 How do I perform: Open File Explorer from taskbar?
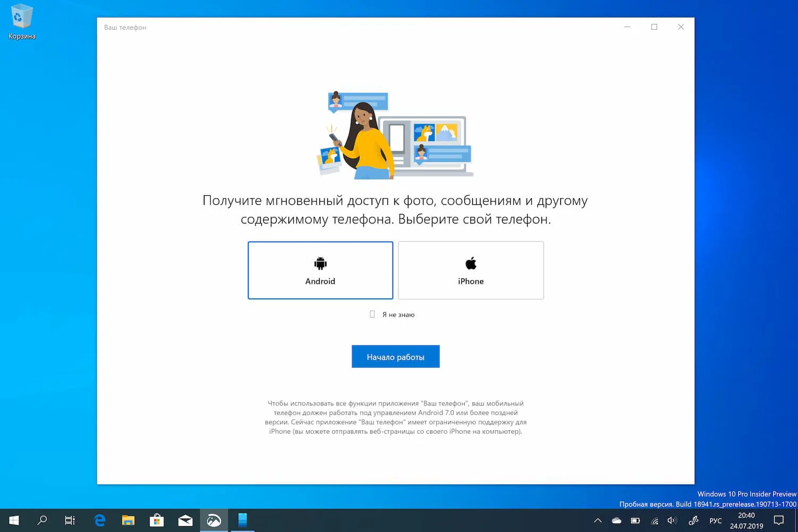pos(128,520)
